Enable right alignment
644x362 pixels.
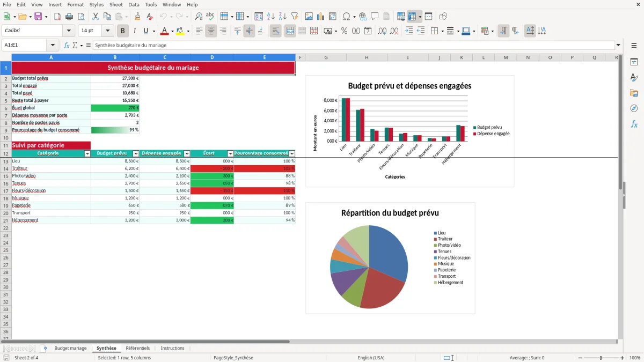223,31
